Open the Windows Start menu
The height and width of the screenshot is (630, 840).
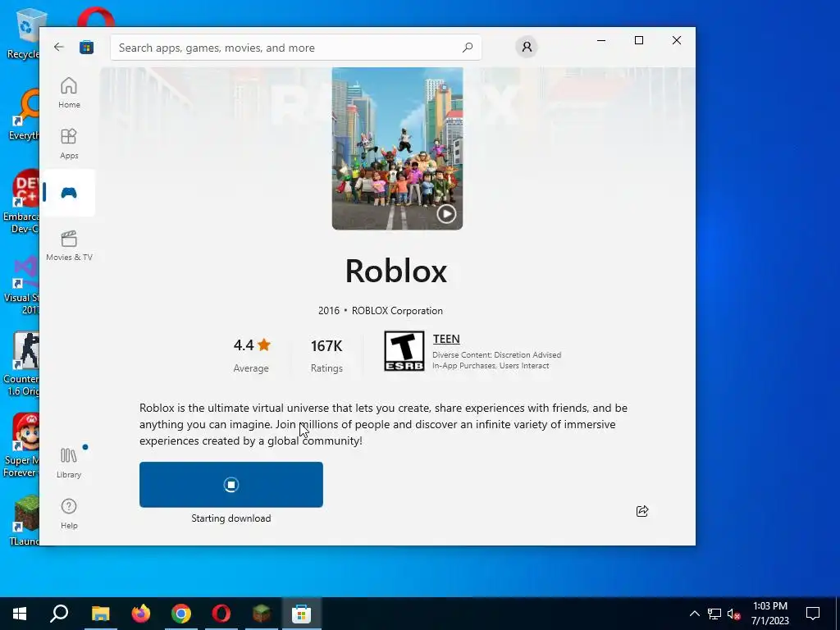point(20,614)
